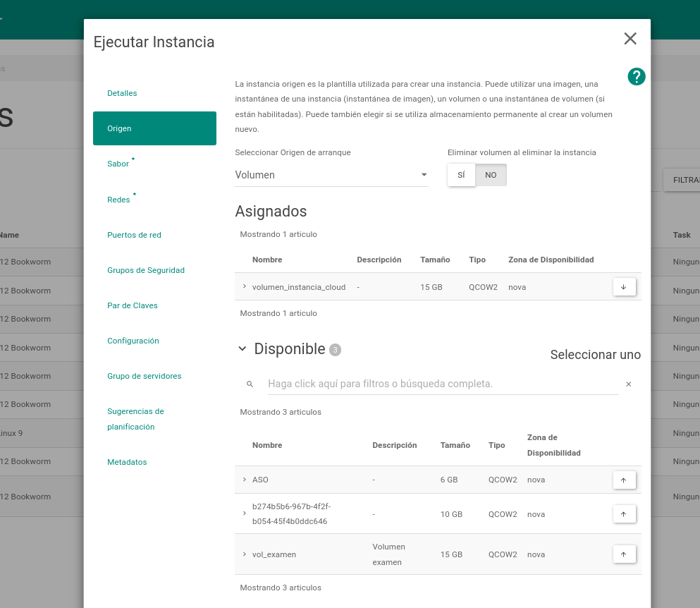
Task: Click the search magnifier icon
Action: 250,384
